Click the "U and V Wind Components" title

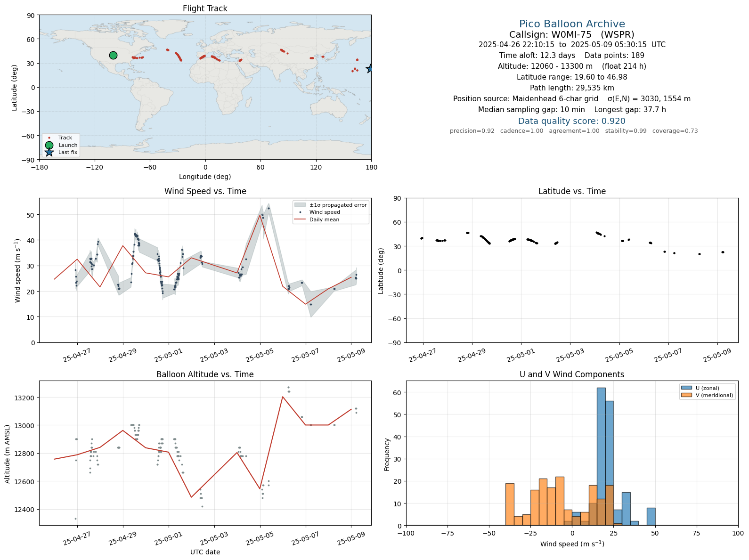572,374
